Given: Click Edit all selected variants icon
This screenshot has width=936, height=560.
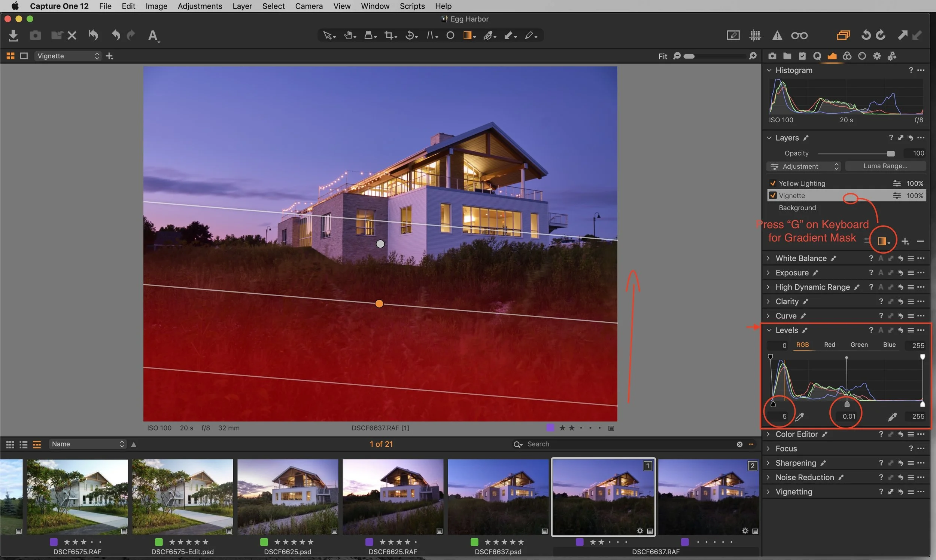Looking at the screenshot, I should 843,36.
